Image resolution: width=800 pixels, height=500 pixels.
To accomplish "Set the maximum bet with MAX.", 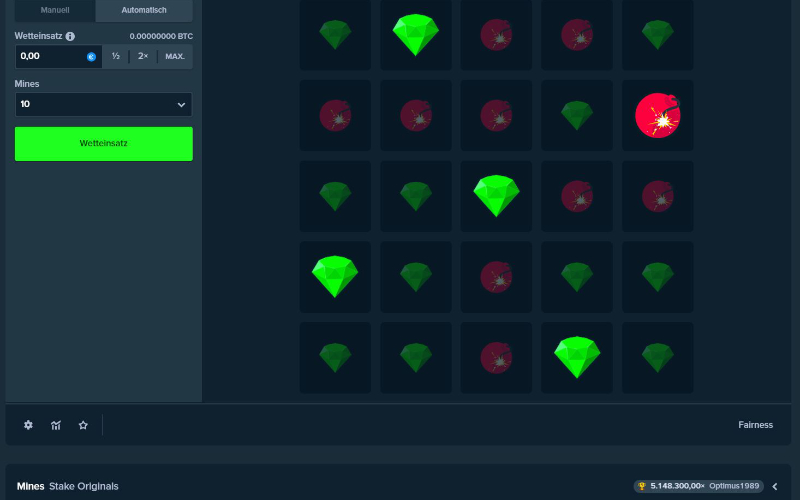I will point(175,57).
